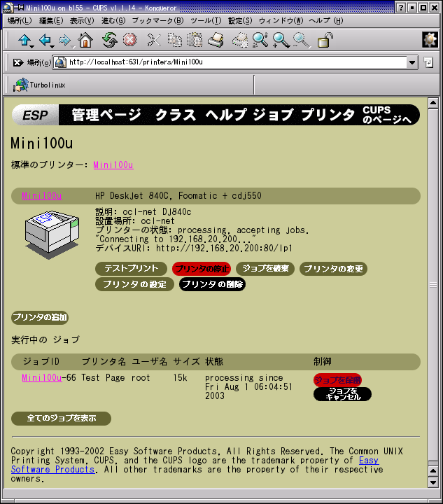Open the ツール(T) menu
This screenshot has width=443, height=504.
[x=206, y=21]
